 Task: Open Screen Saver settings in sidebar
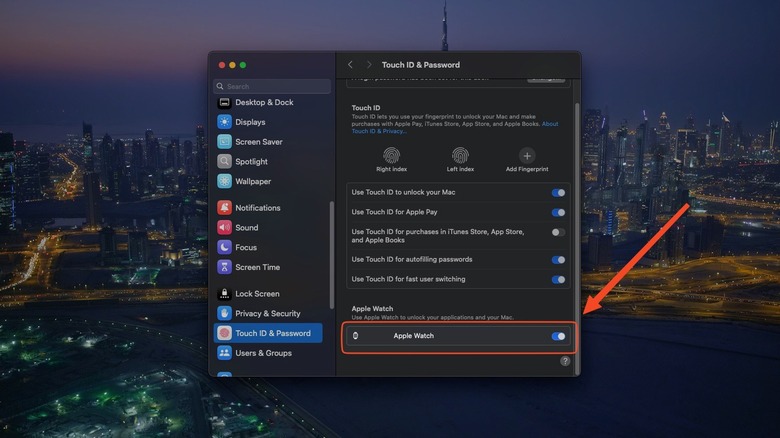(x=258, y=142)
